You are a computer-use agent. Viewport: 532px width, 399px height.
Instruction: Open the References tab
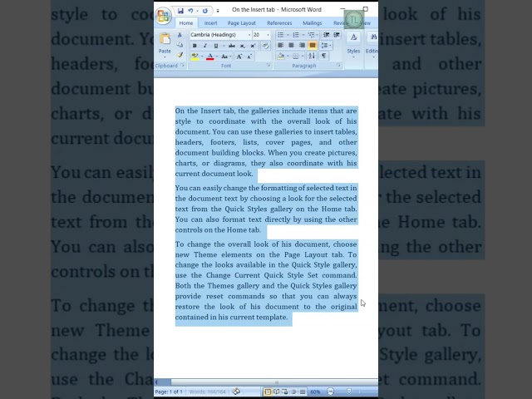[x=279, y=23]
